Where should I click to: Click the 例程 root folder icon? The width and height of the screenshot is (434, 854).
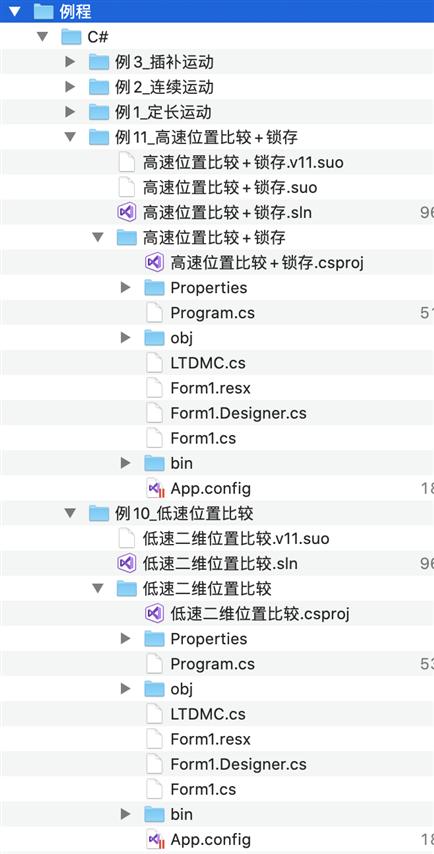point(43,11)
